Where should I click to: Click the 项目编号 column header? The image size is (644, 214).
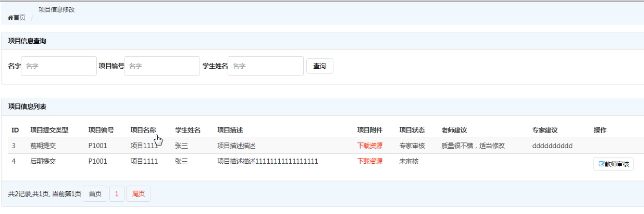(x=101, y=130)
